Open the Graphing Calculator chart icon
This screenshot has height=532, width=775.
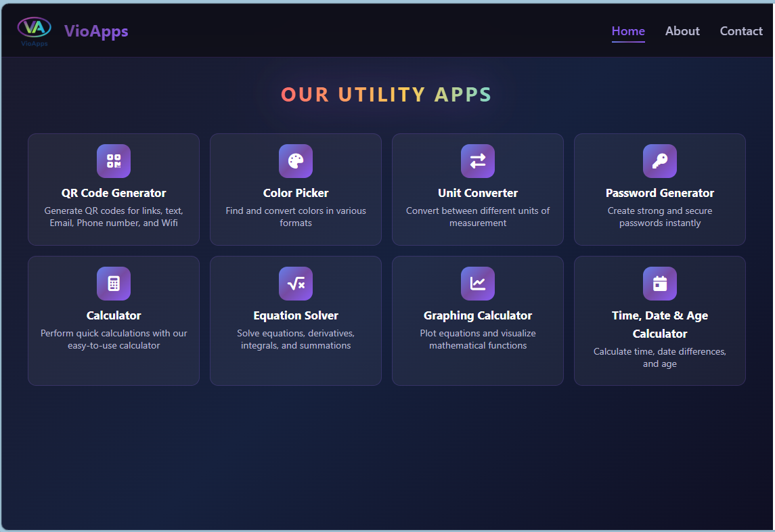pyautogui.click(x=478, y=283)
